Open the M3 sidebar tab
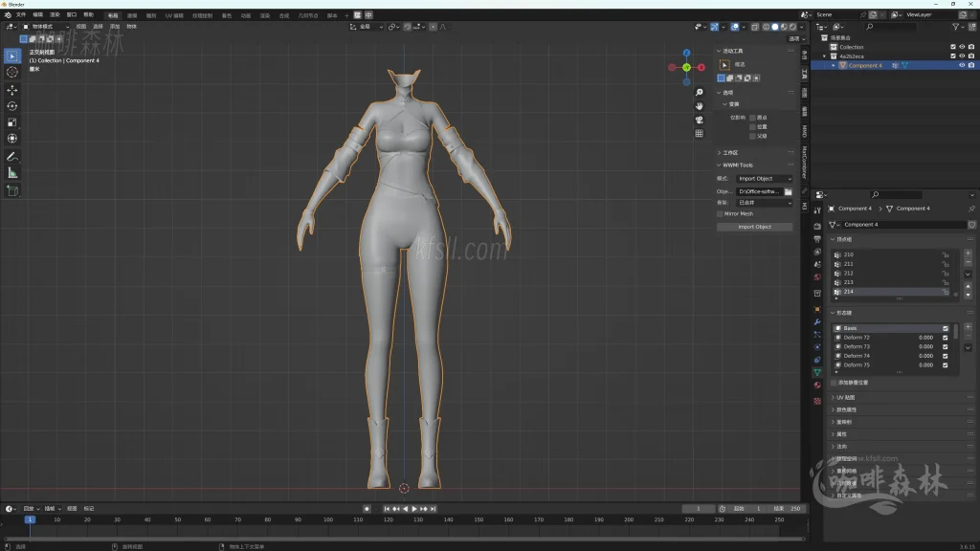 point(804,207)
